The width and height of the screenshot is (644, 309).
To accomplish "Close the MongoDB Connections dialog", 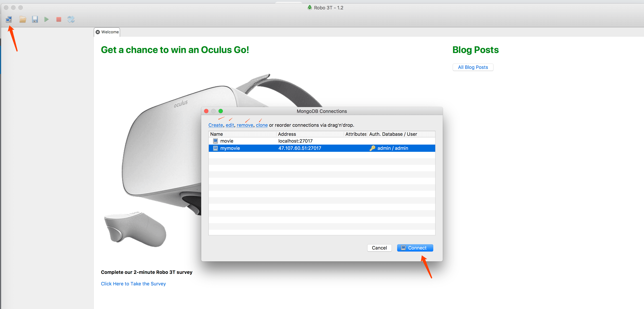I will click(206, 111).
